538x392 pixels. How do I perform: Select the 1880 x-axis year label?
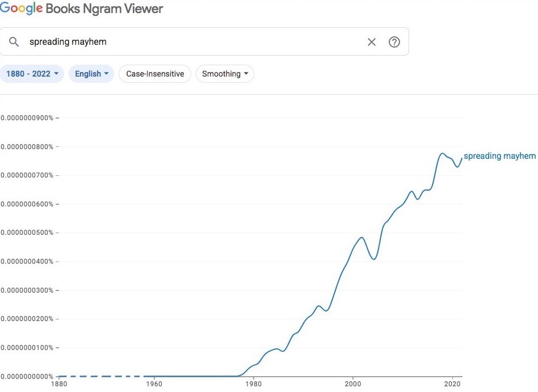coord(58,384)
